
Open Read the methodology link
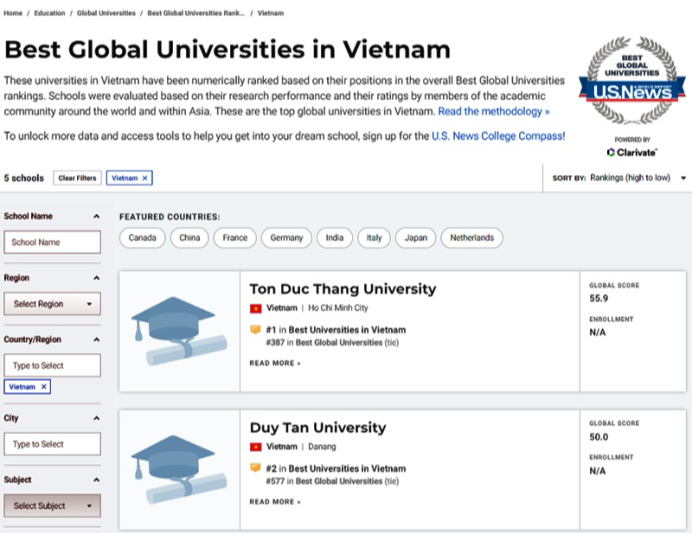pyautogui.click(x=493, y=111)
